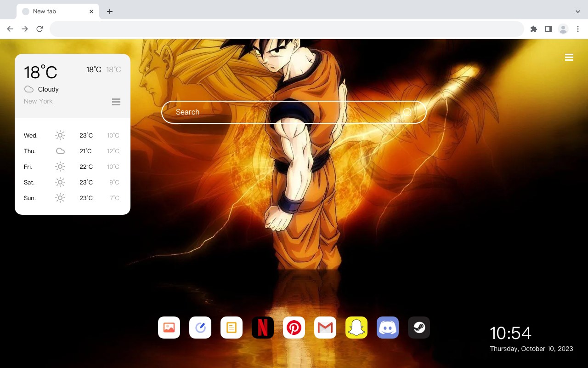Click the Thursday cloud forecast icon
The width and height of the screenshot is (588, 368).
60,151
